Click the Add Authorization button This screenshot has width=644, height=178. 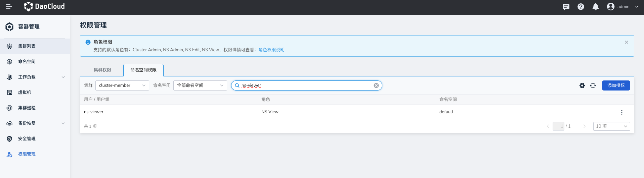pos(616,85)
